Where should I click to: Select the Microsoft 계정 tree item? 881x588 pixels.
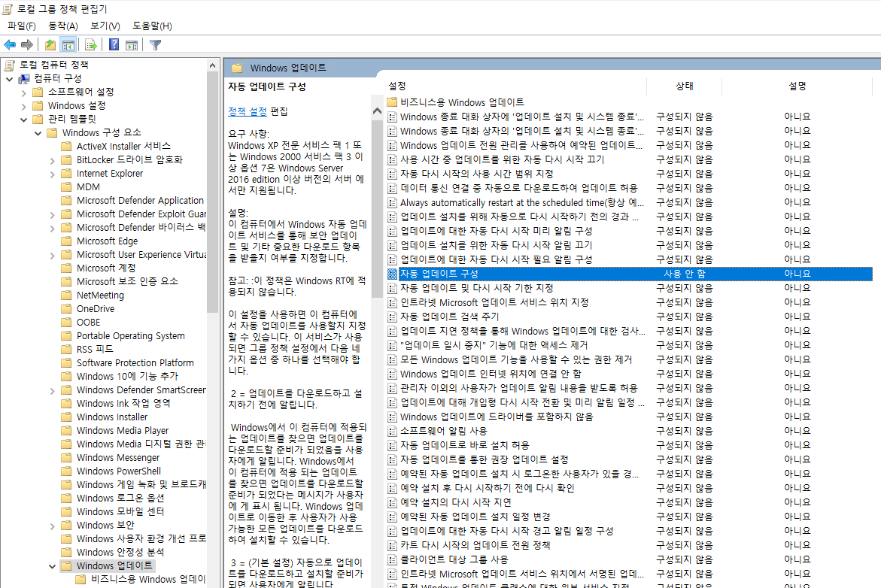(106, 268)
